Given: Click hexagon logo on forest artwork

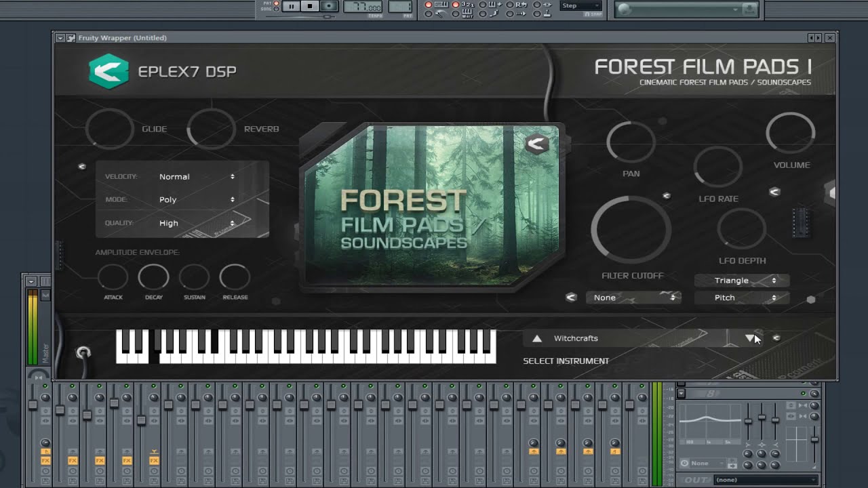Looking at the screenshot, I should [537, 144].
